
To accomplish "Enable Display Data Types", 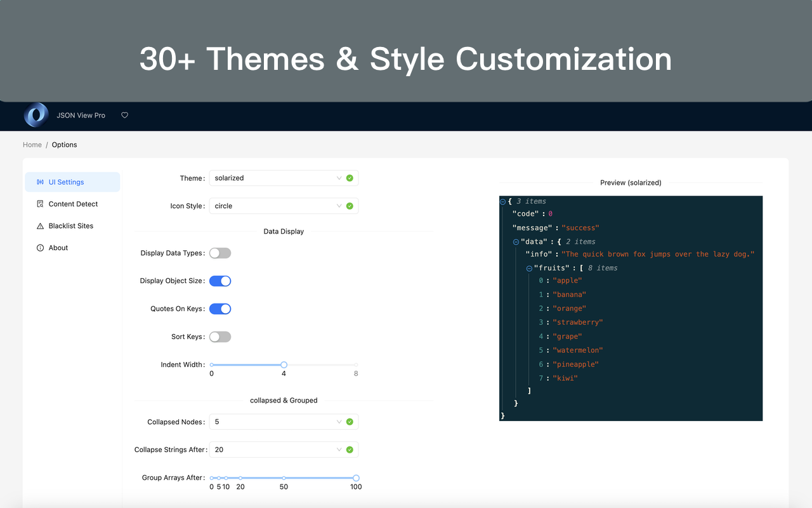I will pyautogui.click(x=220, y=253).
